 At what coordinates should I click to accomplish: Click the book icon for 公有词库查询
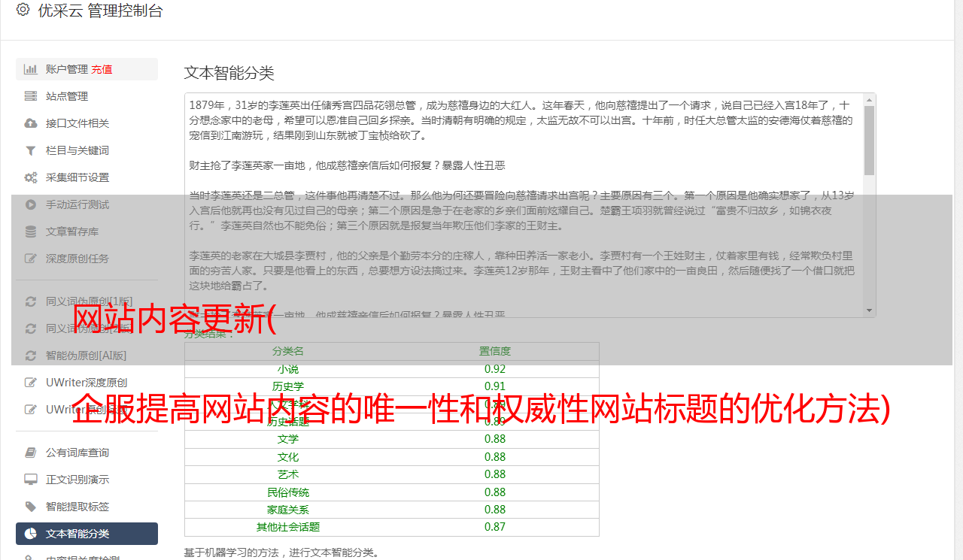(31, 453)
